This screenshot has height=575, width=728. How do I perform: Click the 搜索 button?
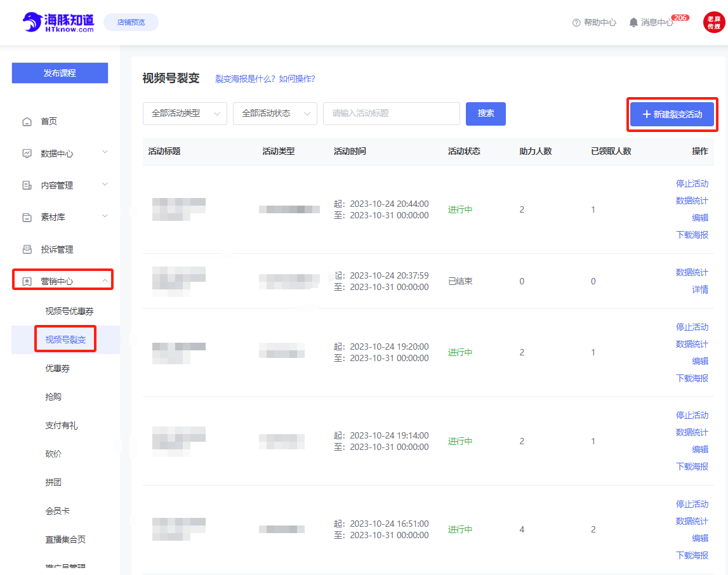(x=486, y=114)
